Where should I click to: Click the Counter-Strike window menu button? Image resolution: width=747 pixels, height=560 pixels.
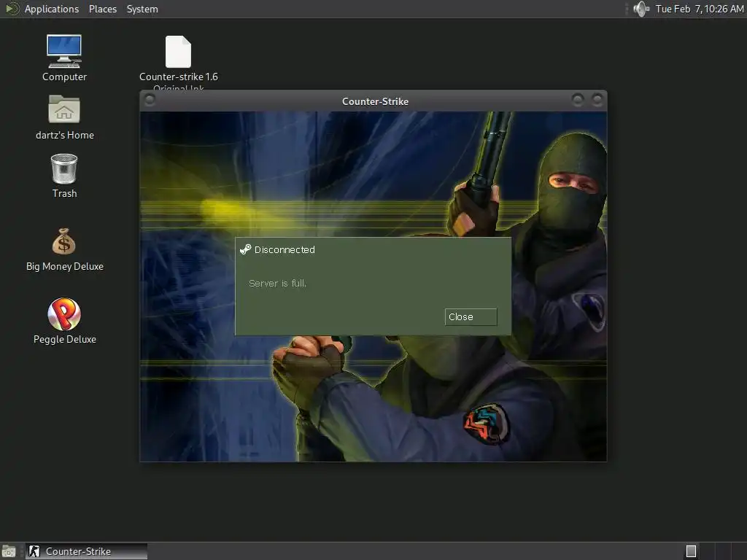pyautogui.click(x=150, y=100)
